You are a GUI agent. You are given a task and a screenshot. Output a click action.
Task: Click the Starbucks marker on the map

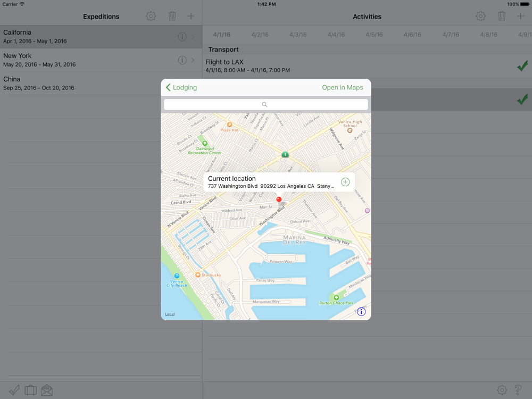[198, 275]
